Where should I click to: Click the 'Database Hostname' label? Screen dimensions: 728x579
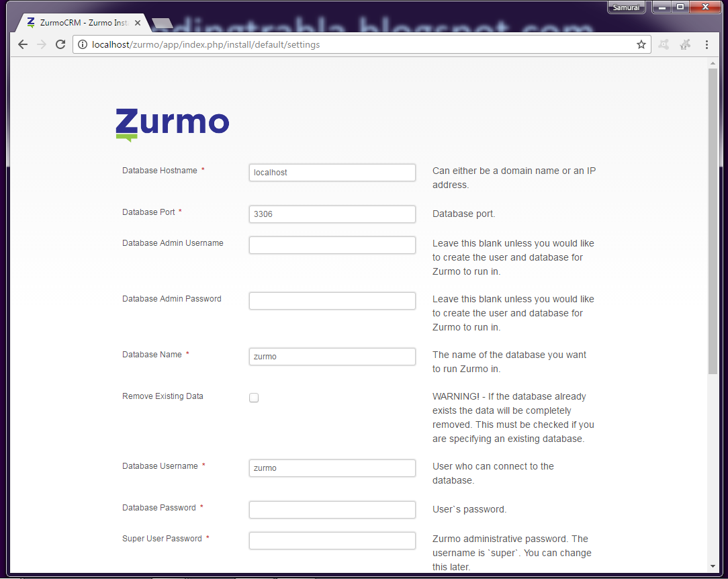pos(160,171)
